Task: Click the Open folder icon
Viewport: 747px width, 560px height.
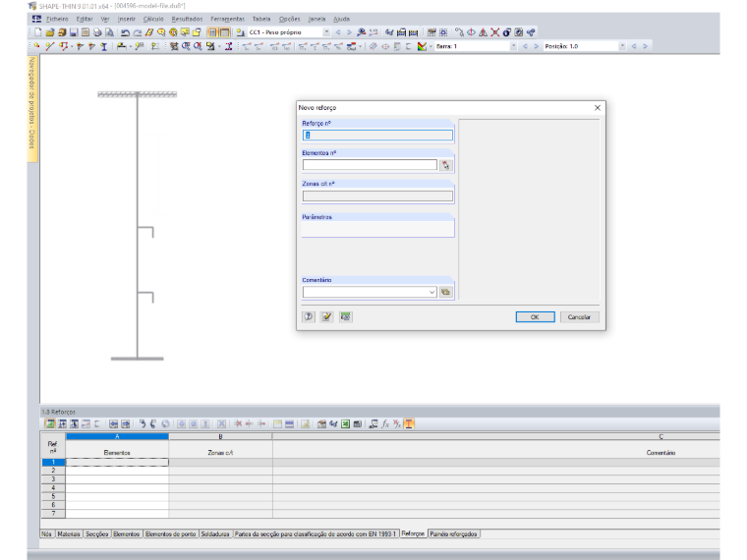Action: pyautogui.click(x=50, y=32)
